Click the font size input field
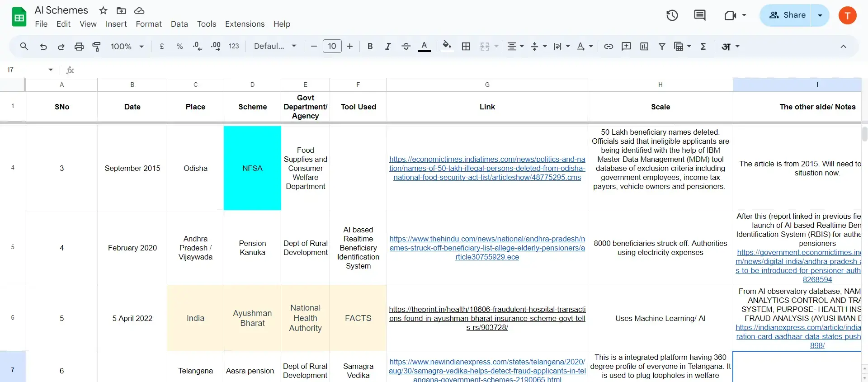Image resolution: width=868 pixels, height=382 pixels. coord(332,46)
